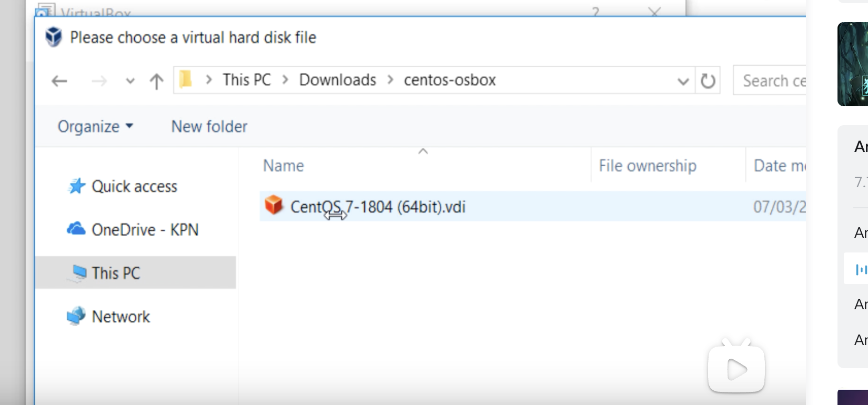This screenshot has width=868, height=405.
Task: Click the back navigation arrow
Action: (59, 81)
